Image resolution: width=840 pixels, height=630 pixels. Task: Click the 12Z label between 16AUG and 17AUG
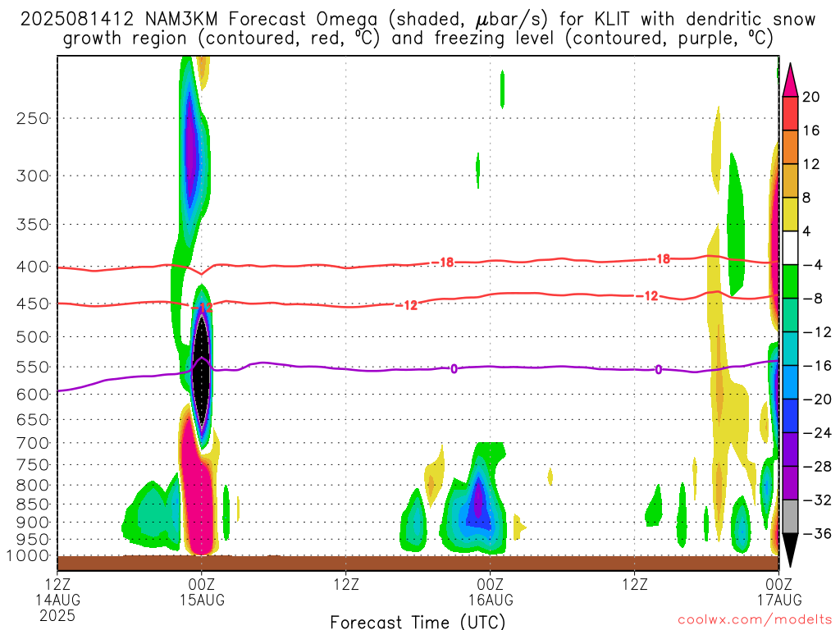(635, 584)
